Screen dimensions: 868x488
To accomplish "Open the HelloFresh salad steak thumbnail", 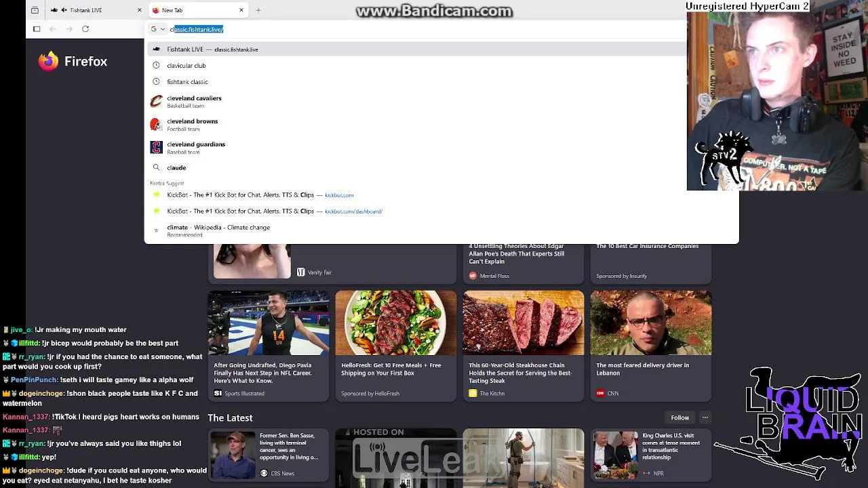I will (396, 323).
